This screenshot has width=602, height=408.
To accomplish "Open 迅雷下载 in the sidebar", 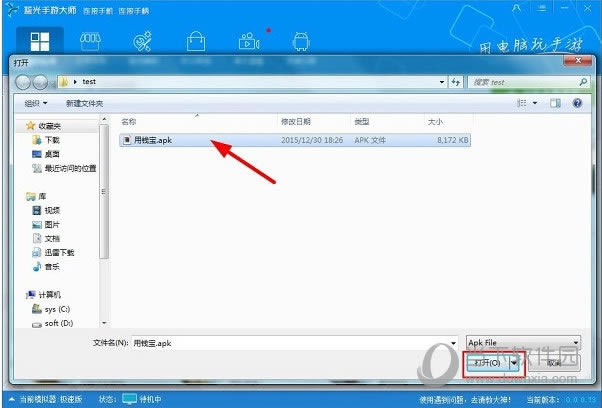I will 53,253.
